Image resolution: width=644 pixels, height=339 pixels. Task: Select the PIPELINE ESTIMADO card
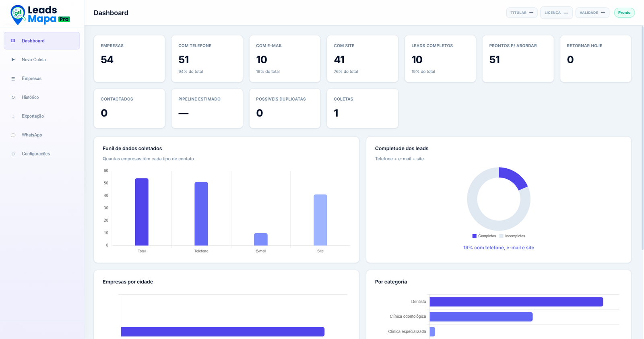[207, 108]
